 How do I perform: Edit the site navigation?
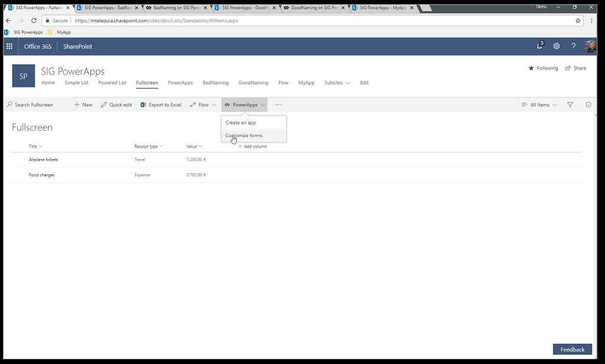click(x=364, y=83)
